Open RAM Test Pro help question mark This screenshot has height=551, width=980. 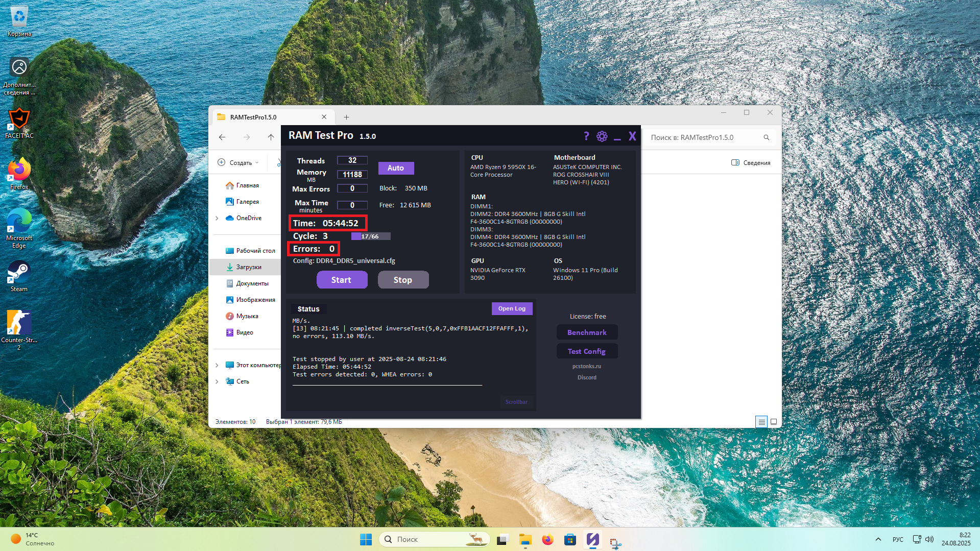click(586, 136)
